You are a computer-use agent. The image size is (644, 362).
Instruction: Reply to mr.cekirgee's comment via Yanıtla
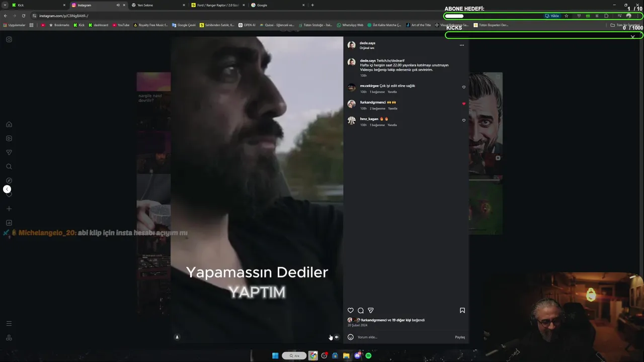pos(392,92)
